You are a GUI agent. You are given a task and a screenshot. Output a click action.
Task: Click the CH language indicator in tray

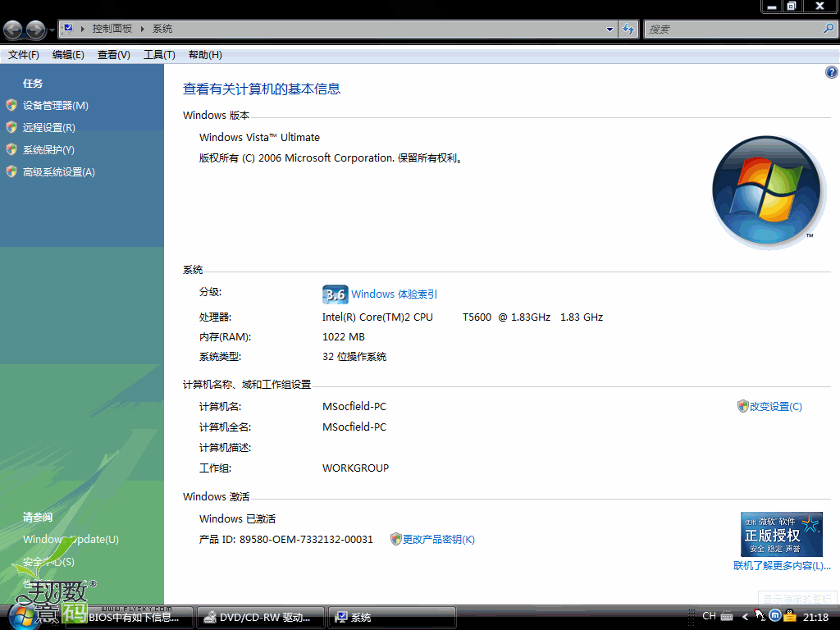[x=709, y=616]
